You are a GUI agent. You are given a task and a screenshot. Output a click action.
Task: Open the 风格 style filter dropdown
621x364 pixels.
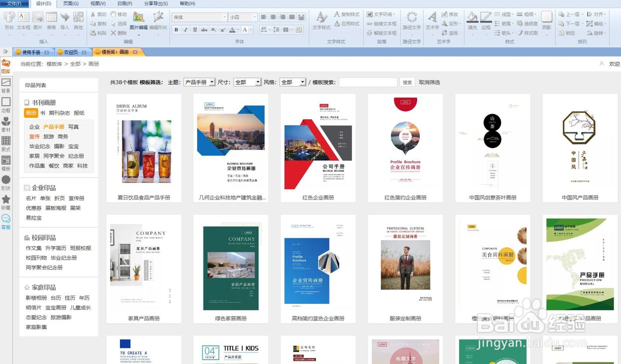[x=293, y=82]
